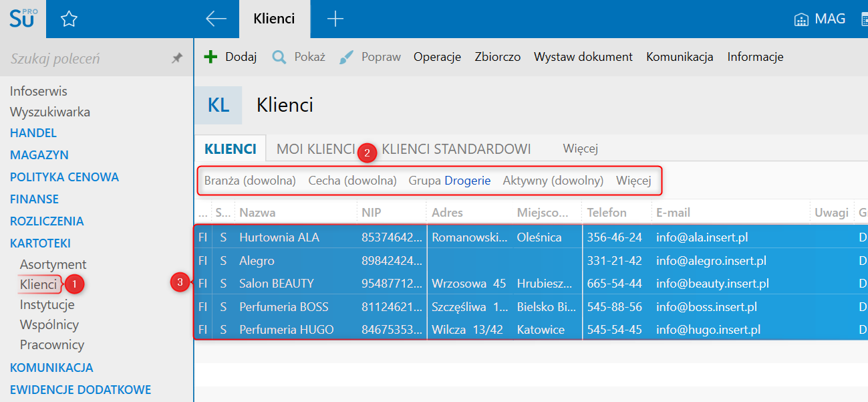Open Asortyment under KARTOTEKI
Screen dimensions: 868x402
pos(53,264)
